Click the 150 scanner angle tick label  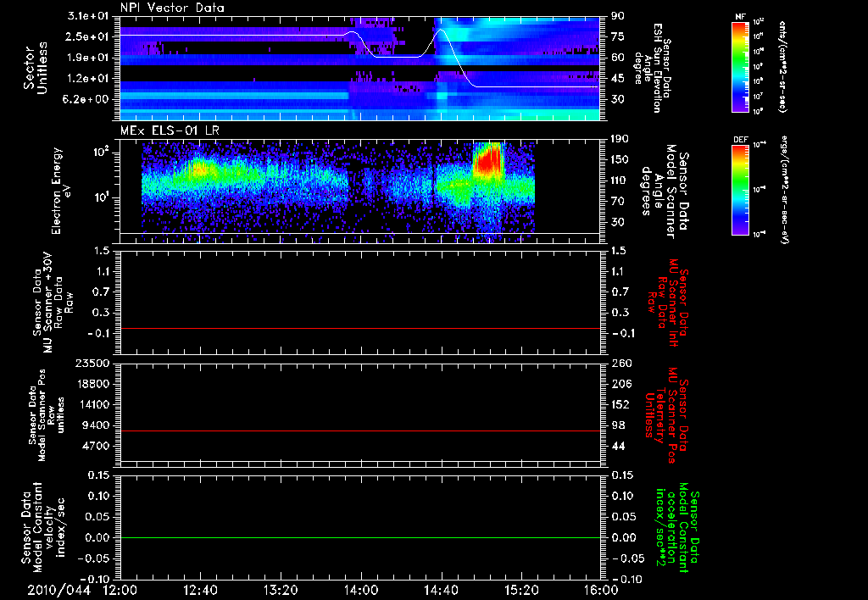620,159
